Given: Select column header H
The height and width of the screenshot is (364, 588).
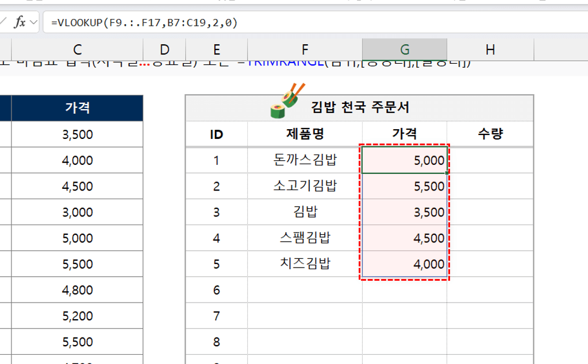Looking at the screenshot, I should coord(490,49).
